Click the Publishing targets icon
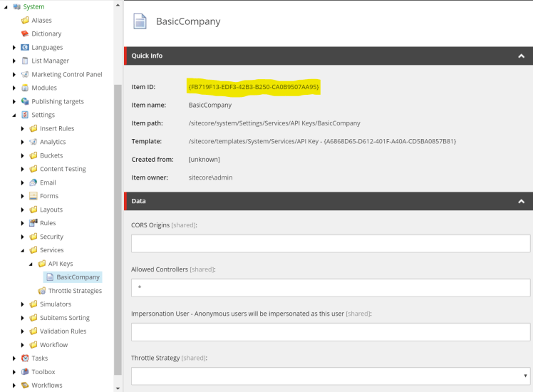The height and width of the screenshot is (392, 533). [25, 101]
